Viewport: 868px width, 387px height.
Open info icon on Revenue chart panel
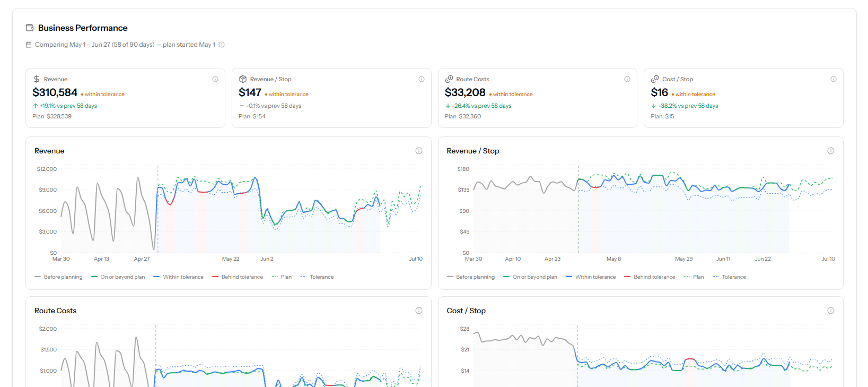(419, 151)
